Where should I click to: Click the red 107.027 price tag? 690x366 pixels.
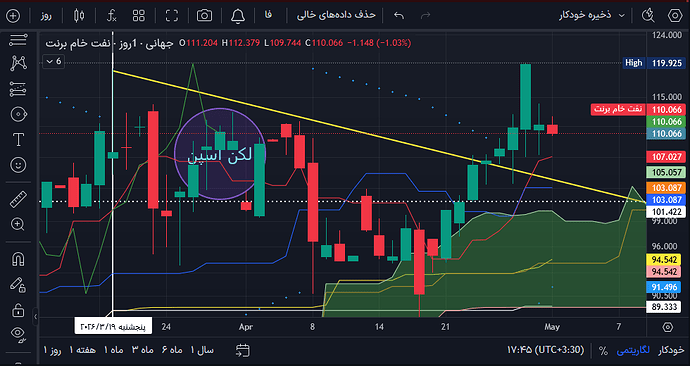(x=666, y=157)
